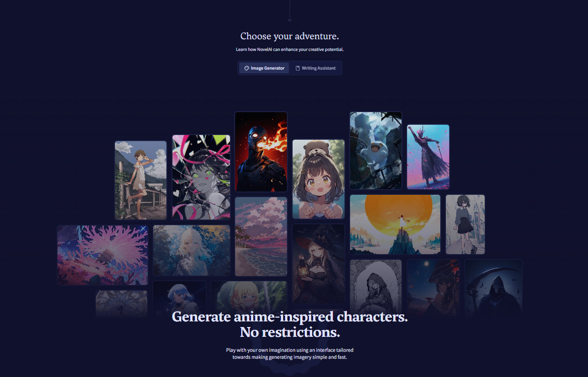Viewport: 588px width, 377px height.
Task: Click the document icon beside Writing Assistant
Action: point(298,68)
